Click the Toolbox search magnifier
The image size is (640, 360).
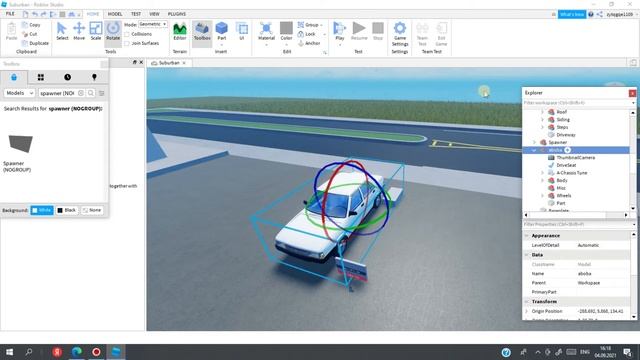(91, 93)
